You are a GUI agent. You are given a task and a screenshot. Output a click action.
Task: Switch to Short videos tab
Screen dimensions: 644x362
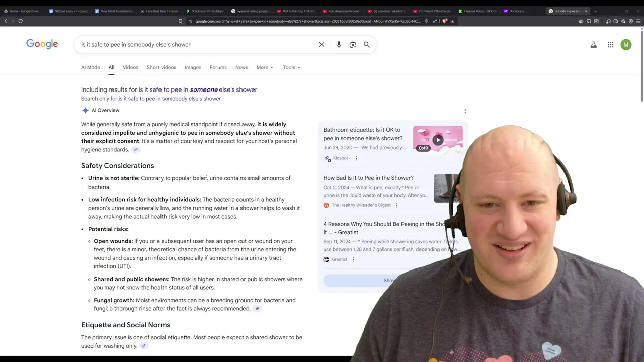(162, 67)
